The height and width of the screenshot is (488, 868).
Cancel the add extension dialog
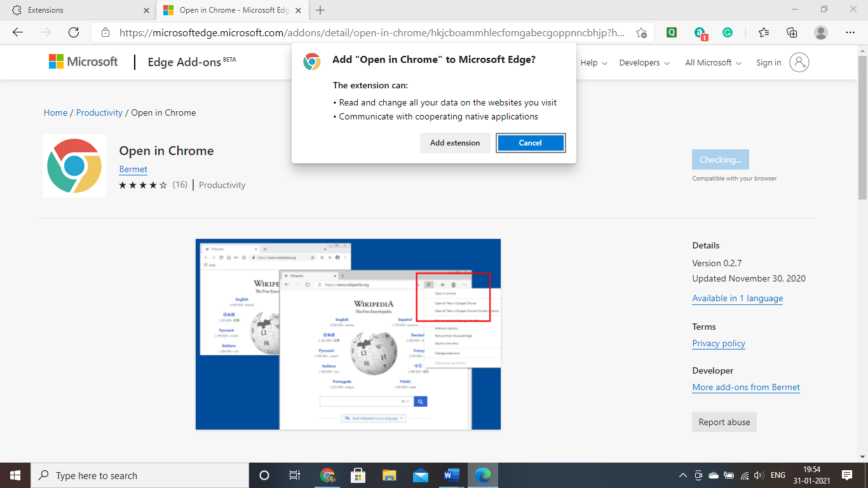531,143
